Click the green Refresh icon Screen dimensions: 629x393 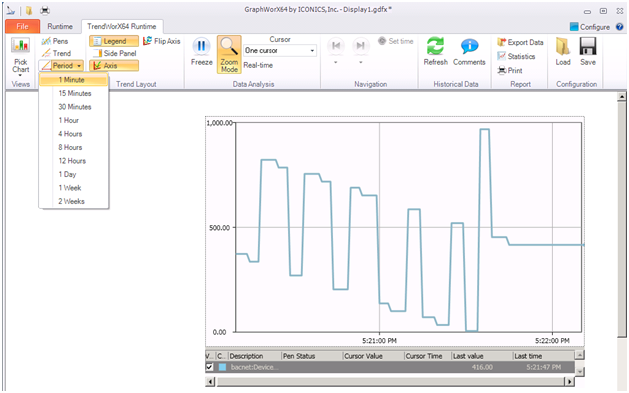pyautogui.click(x=435, y=46)
